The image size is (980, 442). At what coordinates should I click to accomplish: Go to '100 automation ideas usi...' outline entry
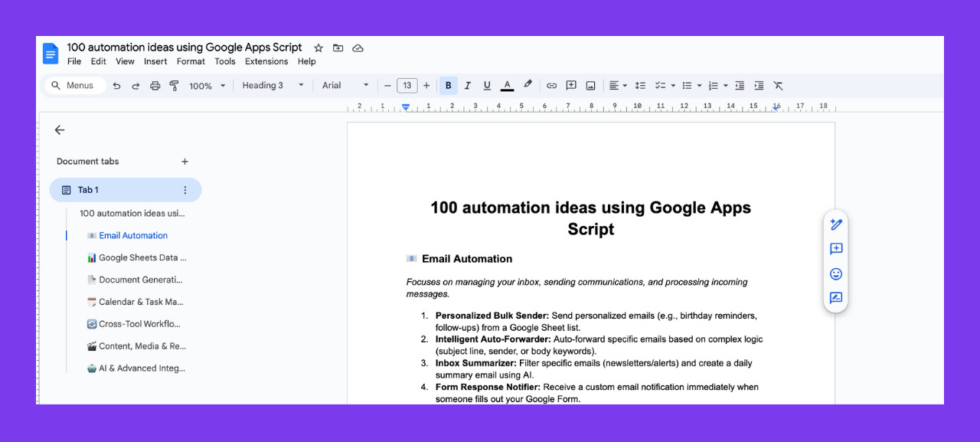132,214
